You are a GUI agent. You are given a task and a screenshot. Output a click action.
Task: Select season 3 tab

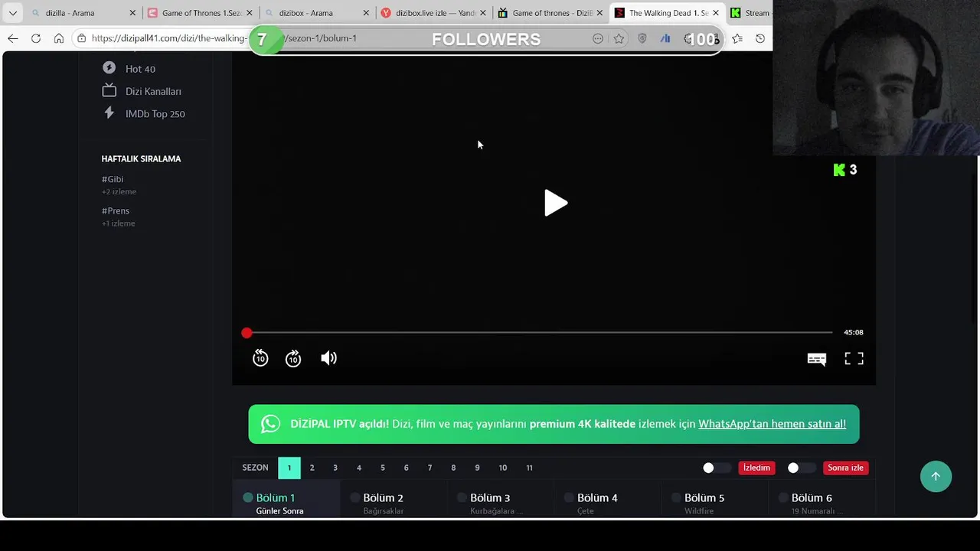click(335, 468)
